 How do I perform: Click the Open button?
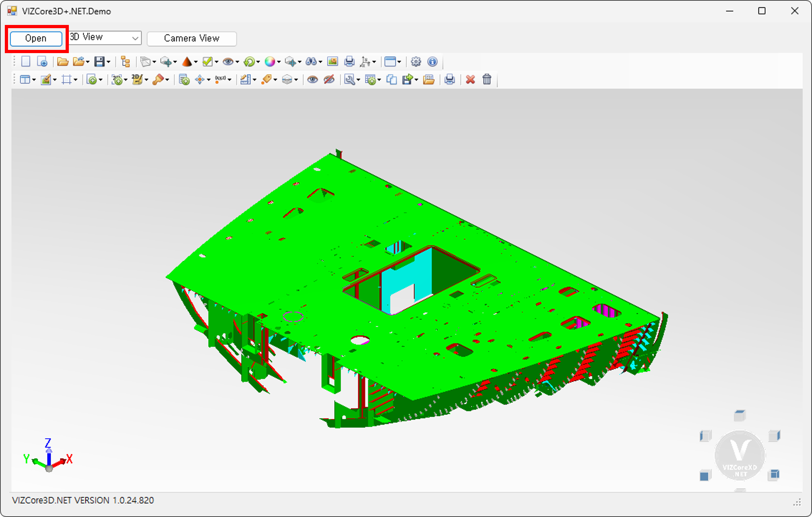pos(36,38)
